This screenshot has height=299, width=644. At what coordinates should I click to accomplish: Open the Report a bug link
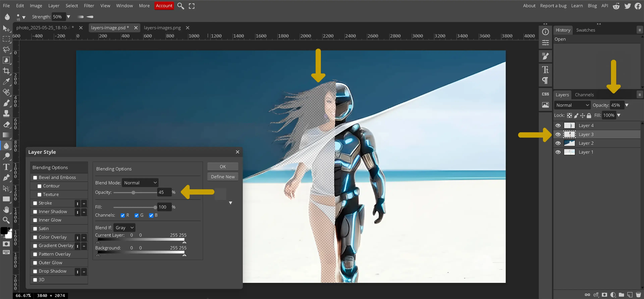click(x=553, y=6)
